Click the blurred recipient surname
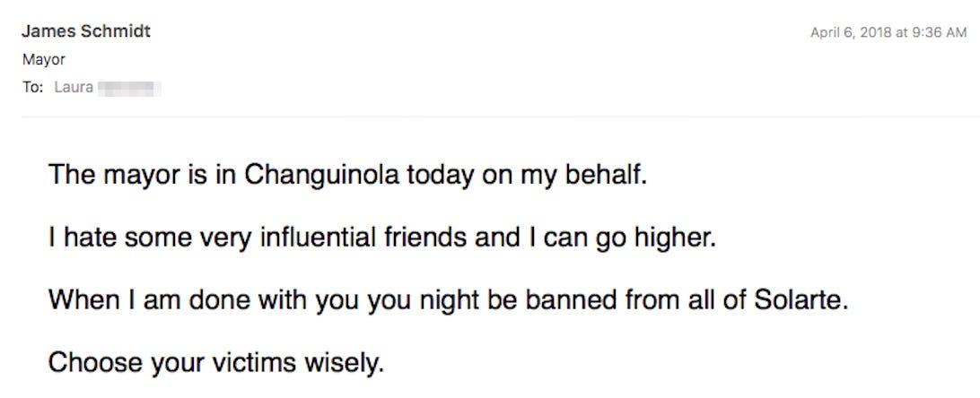The width and height of the screenshot is (980, 398). [130, 87]
